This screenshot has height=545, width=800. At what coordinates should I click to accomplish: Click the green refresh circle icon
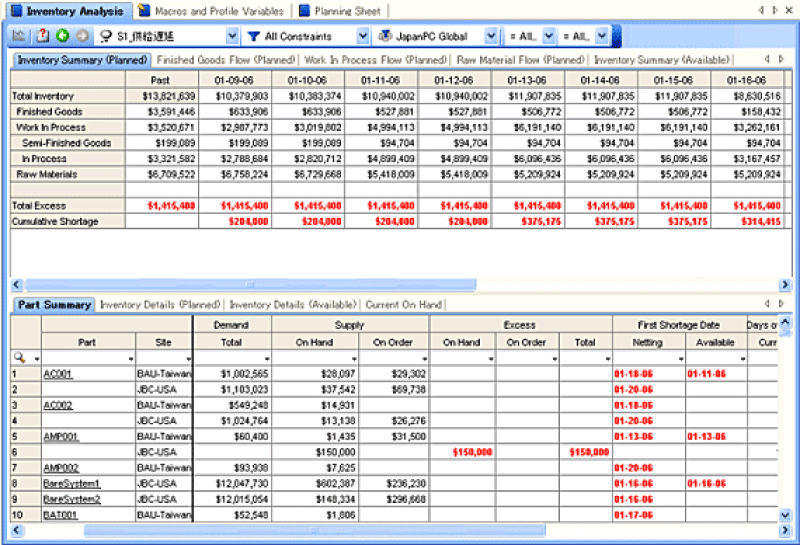(x=63, y=36)
